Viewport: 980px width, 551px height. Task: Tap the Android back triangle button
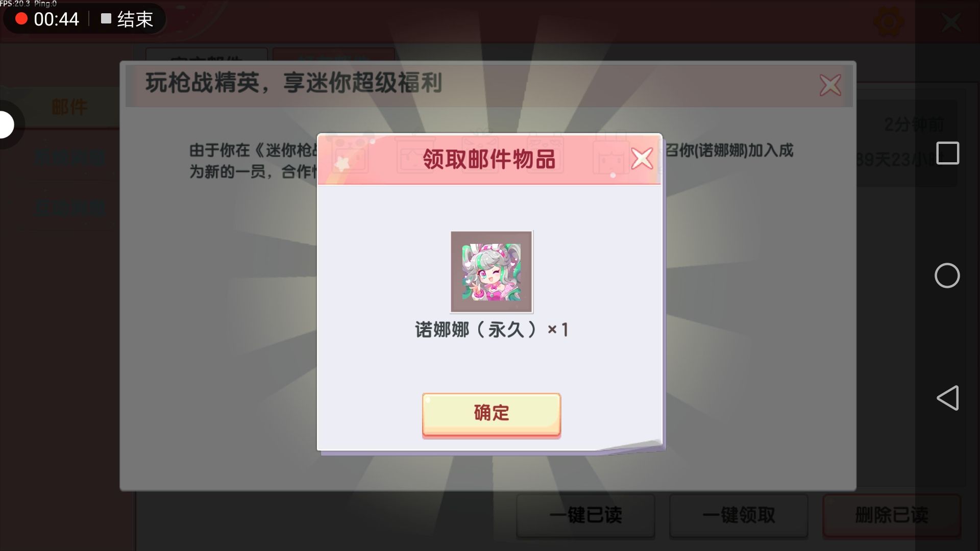pyautogui.click(x=948, y=398)
